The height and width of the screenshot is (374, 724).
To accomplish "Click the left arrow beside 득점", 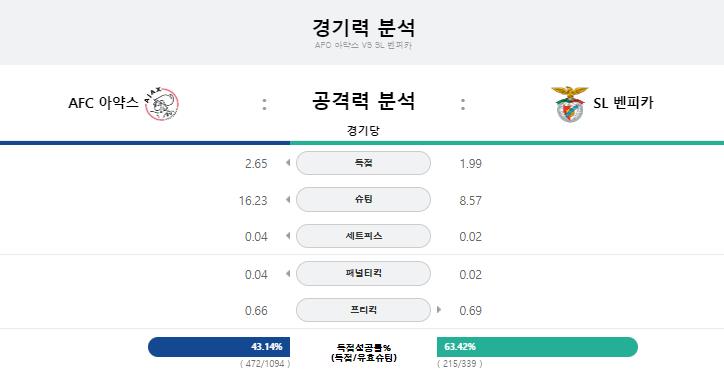I will tap(288, 163).
